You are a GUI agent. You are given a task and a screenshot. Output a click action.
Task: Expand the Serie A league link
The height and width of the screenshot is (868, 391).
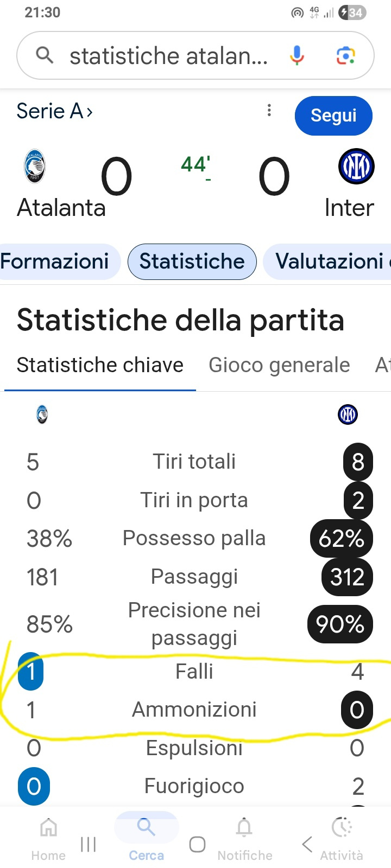click(55, 111)
